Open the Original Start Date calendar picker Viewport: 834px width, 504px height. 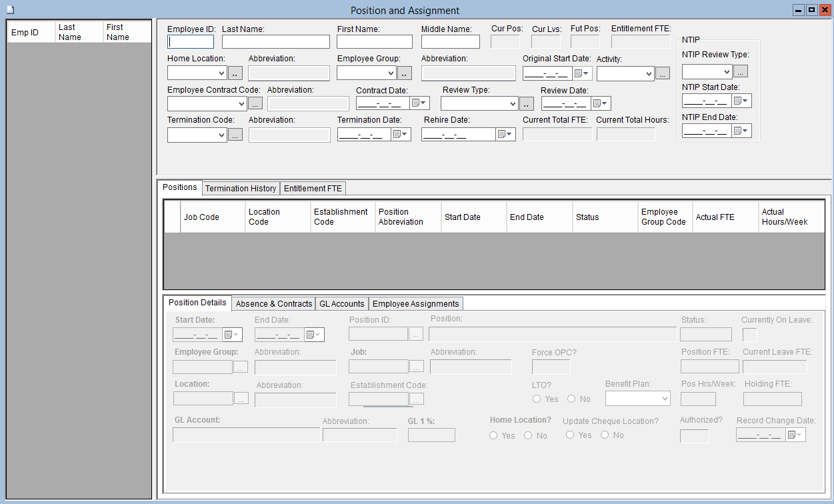click(x=581, y=73)
